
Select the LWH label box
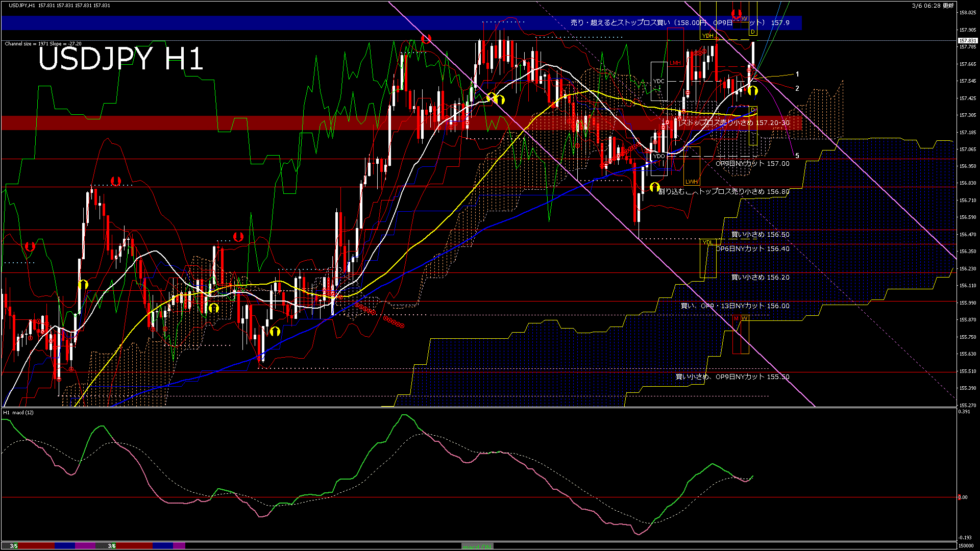691,182
